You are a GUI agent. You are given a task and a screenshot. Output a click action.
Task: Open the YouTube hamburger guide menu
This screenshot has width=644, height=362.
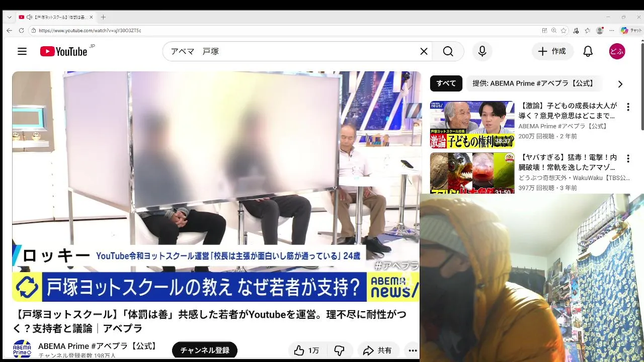pos(22,51)
